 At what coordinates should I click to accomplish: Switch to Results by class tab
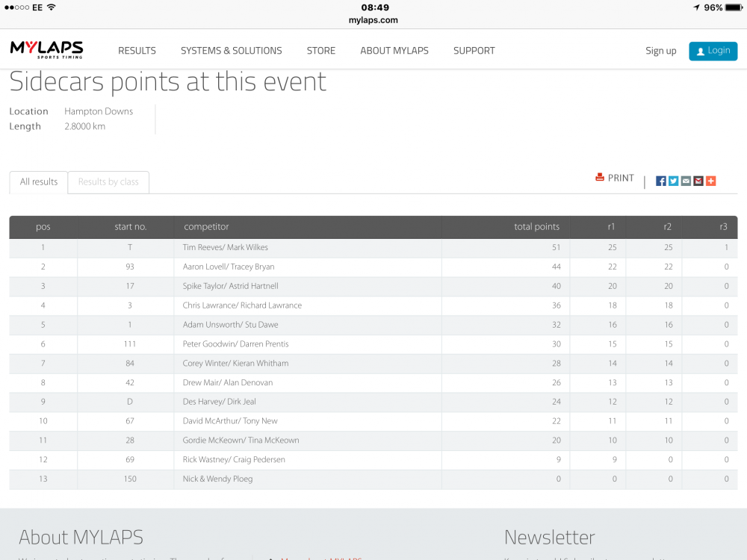click(x=108, y=182)
